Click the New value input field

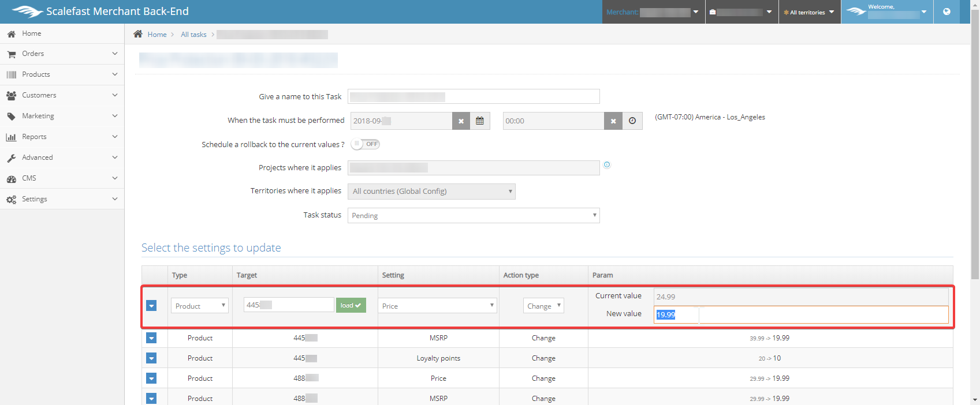(801, 314)
